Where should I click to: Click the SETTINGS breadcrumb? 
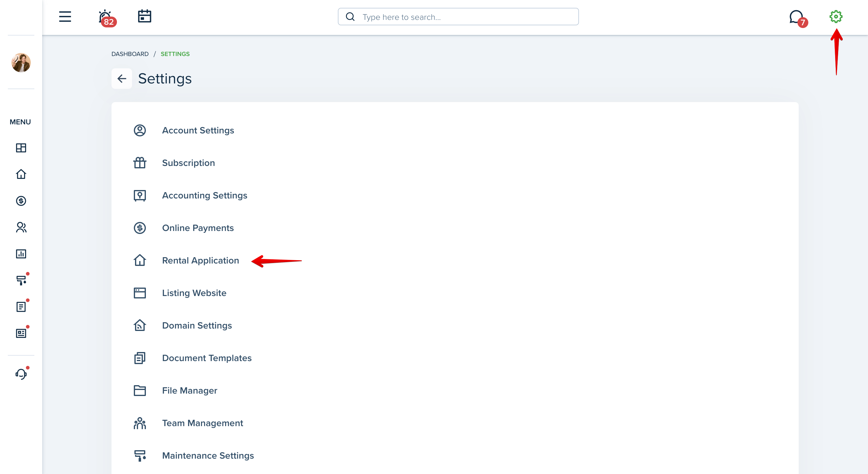tap(175, 54)
